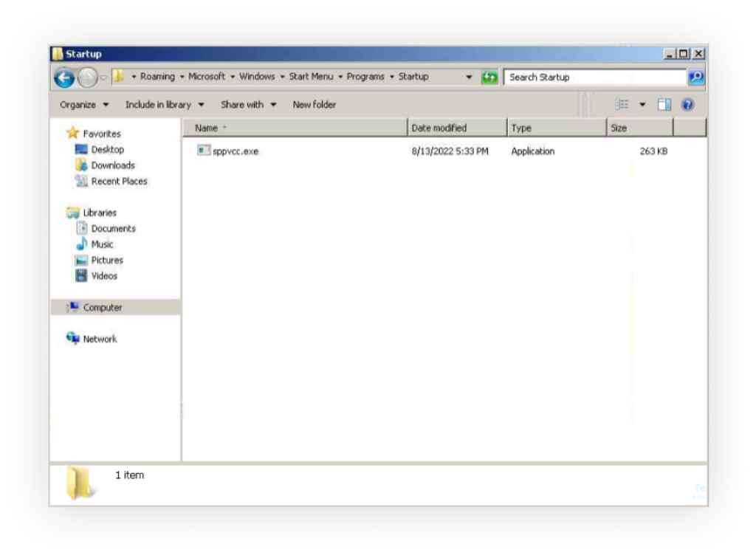Open the Include in library menu
The image size is (756, 558).
pyautogui.click(x=165, y=105)
